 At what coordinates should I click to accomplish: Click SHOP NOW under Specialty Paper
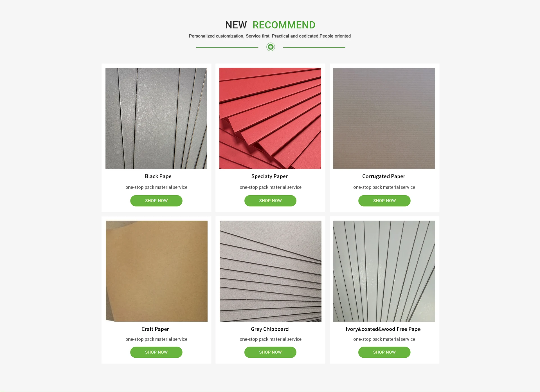point(270,201)
